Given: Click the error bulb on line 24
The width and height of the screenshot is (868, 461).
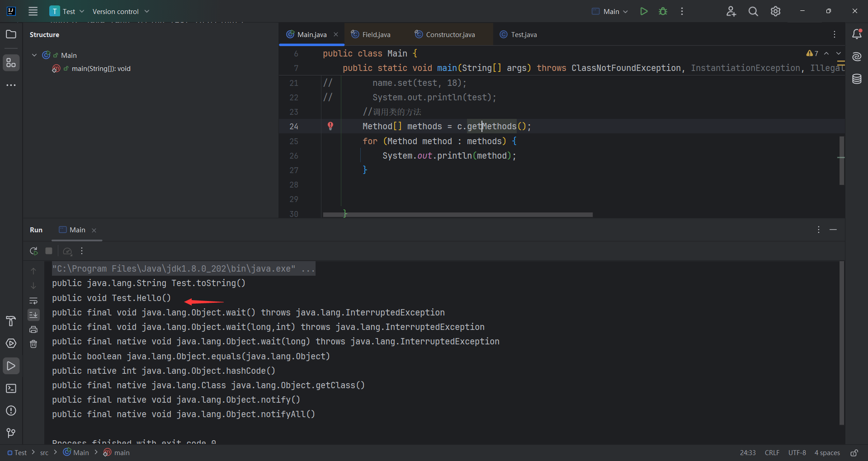Looking at the screenshot, I should coord(330,126).
